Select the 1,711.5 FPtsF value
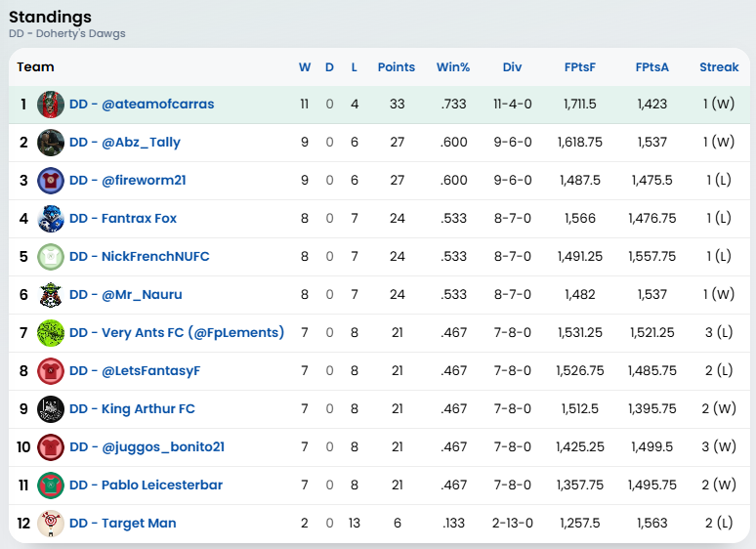 point(580,105)
